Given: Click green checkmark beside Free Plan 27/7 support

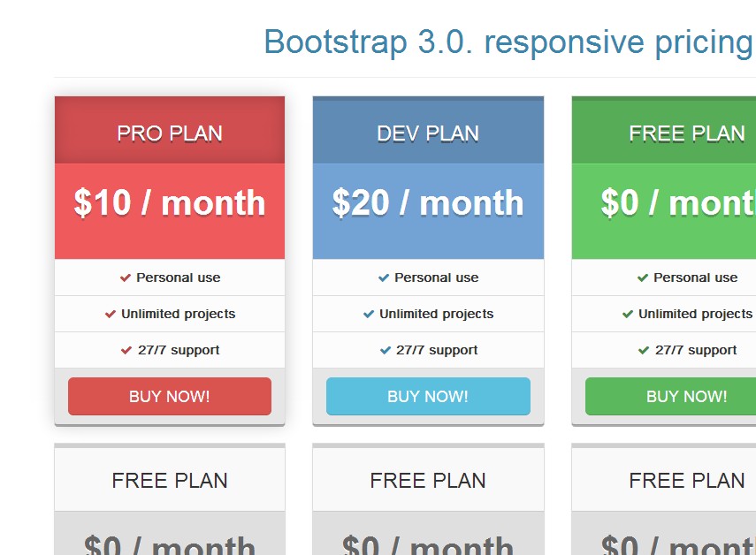Looking at the screenshot, I should pos(644,350).
